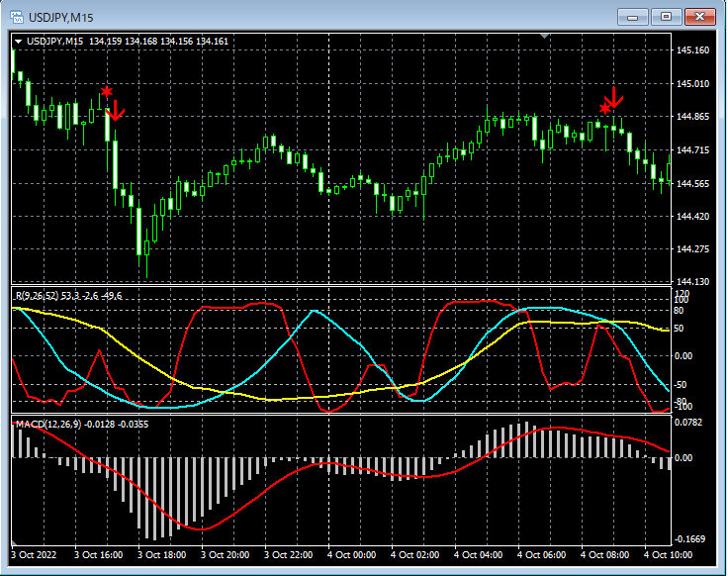Click the 3 Oct 2022 date label
This screenshot has width=728, height=576.
point(34,554)
